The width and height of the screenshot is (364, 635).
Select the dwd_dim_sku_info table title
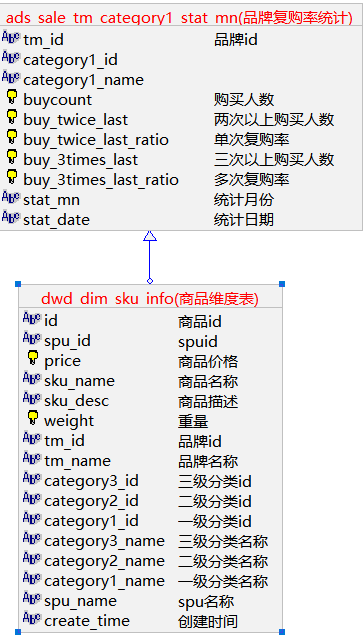pyautogui.click(x=150, y=299)
